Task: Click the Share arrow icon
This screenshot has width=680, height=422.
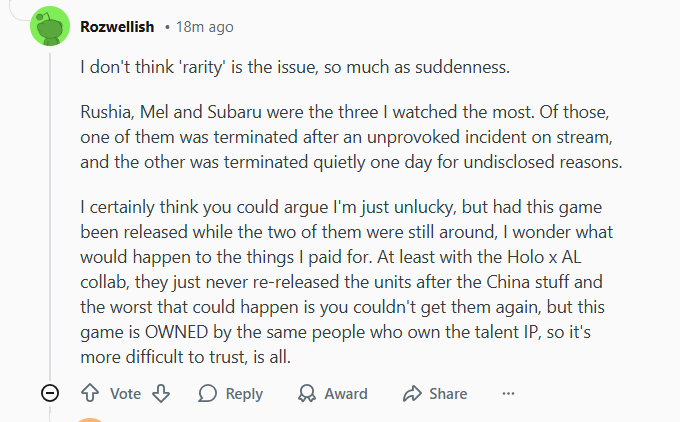Action: click(x=412, y=393)
